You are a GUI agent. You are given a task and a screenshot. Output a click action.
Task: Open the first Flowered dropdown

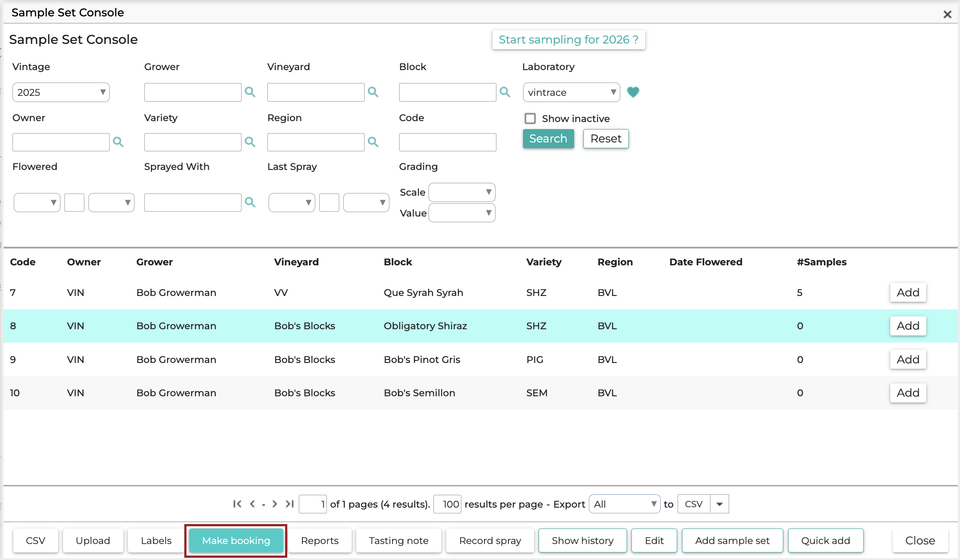(37, 202)
